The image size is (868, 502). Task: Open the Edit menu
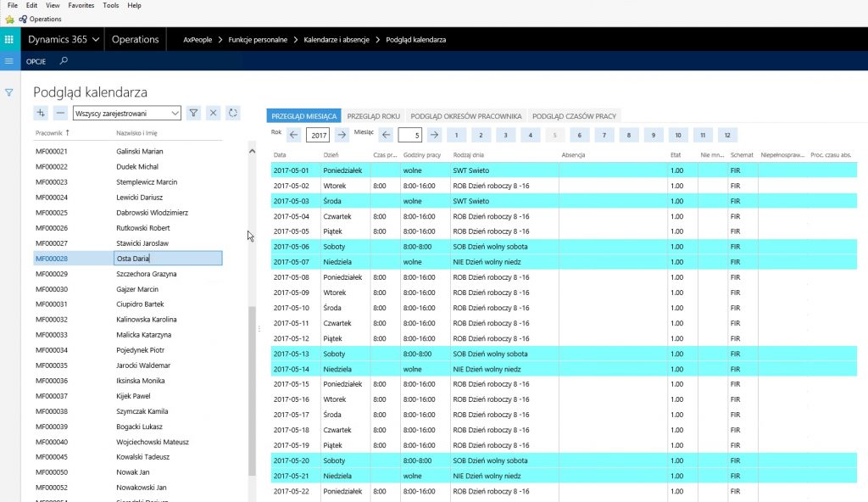pos(31,5)
